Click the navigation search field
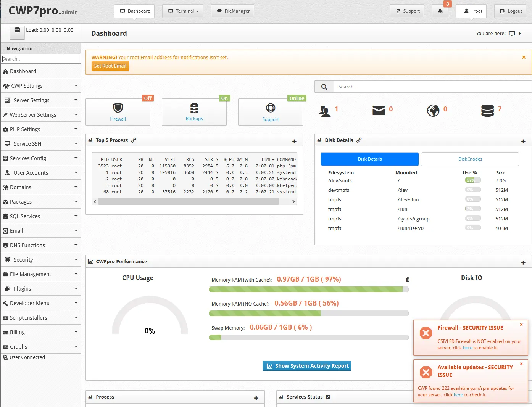532x407 pixels. (x=41, y=59)
